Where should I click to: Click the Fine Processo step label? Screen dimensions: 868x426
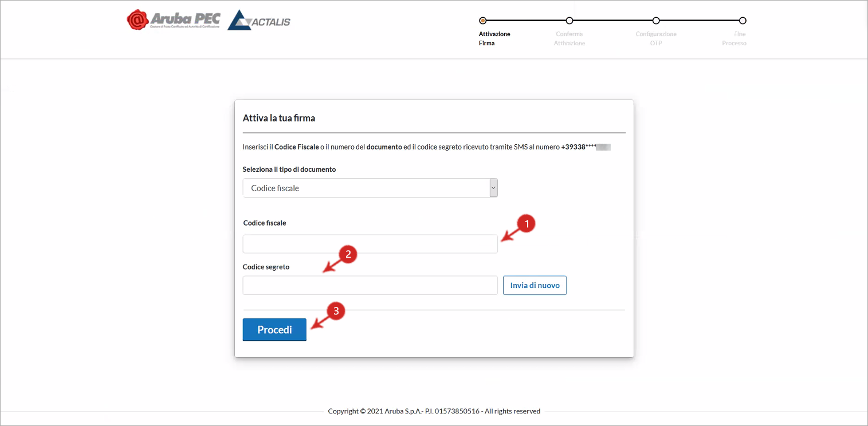click(735, 38)
